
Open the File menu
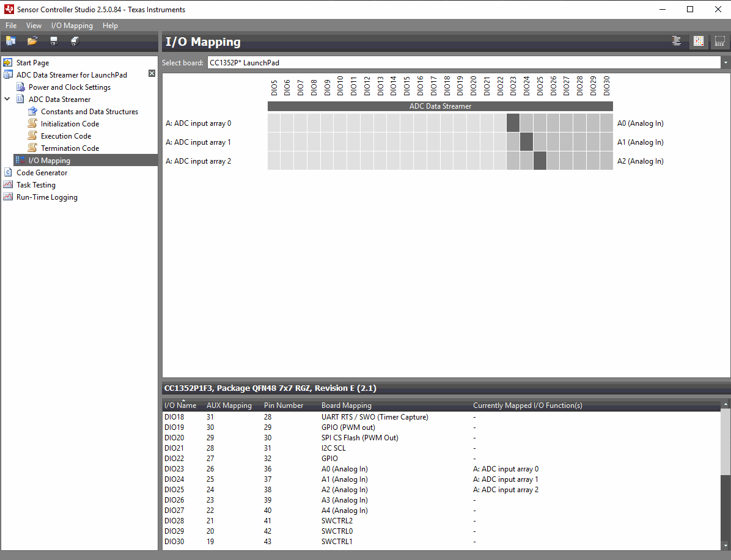tap(11, 26)
